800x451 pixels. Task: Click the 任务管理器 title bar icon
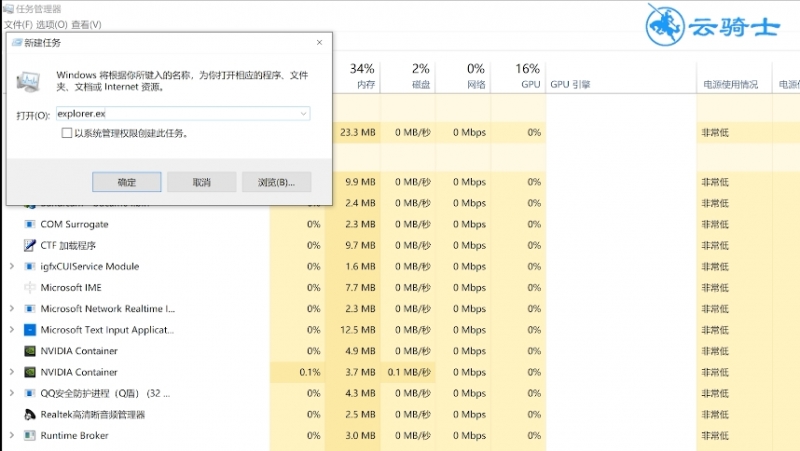[8, 9]
